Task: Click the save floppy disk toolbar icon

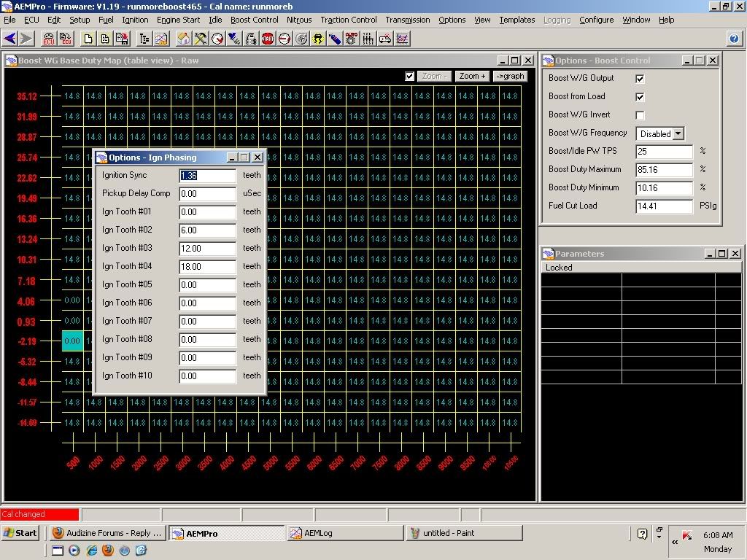Action: coord(122,39)
